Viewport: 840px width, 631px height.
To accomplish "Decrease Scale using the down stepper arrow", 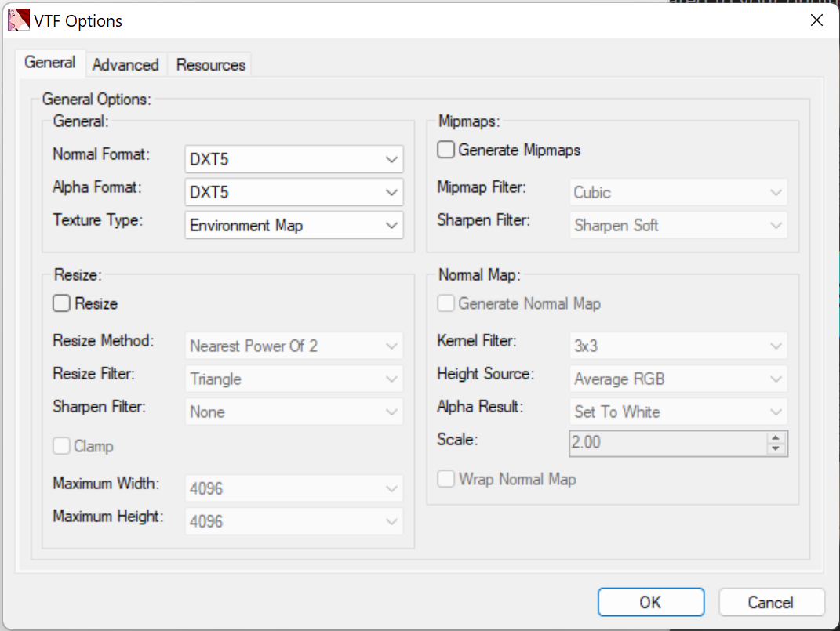I will pyautogui.click(x=776, y=448).
